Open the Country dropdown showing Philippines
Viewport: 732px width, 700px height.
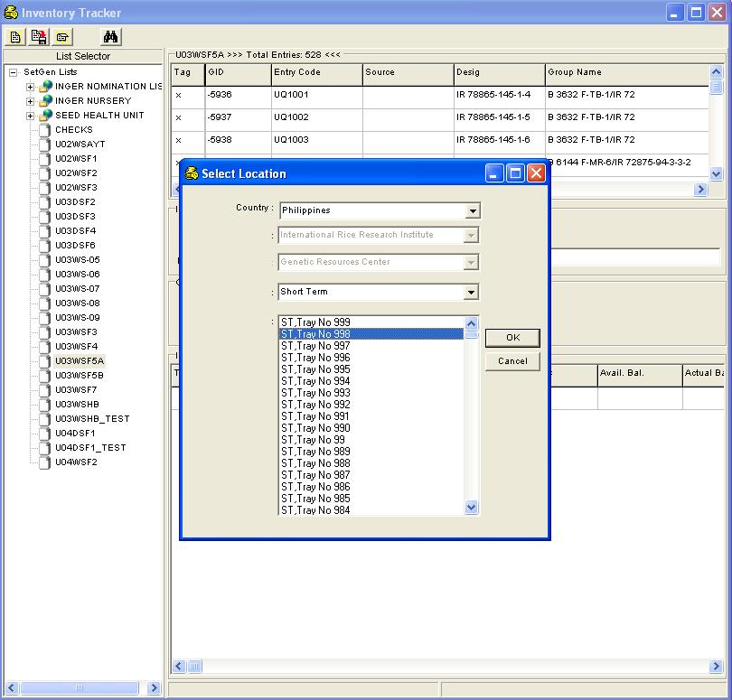pyautogui.click(x=473, y=211)
